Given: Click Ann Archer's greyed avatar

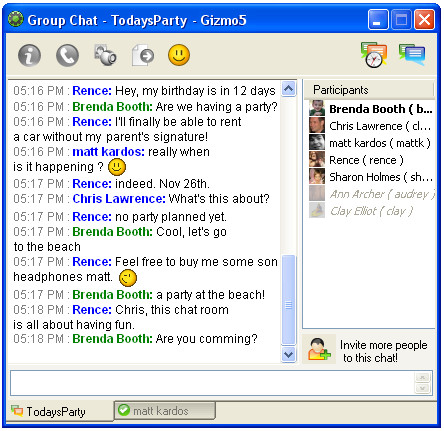Looking at the screenshot, I should coord(317,193).
